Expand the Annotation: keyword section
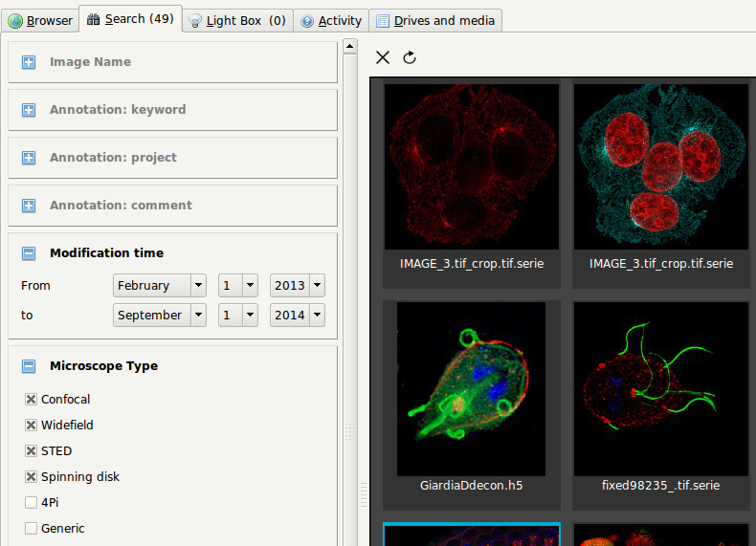Screen dimensions: 756x546 [x=29, y=110]
